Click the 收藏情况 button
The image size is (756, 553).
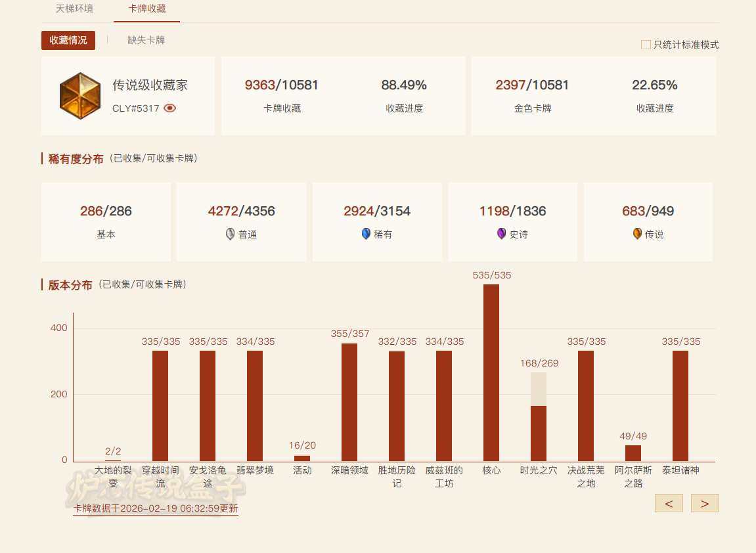(x=68, y=40)
